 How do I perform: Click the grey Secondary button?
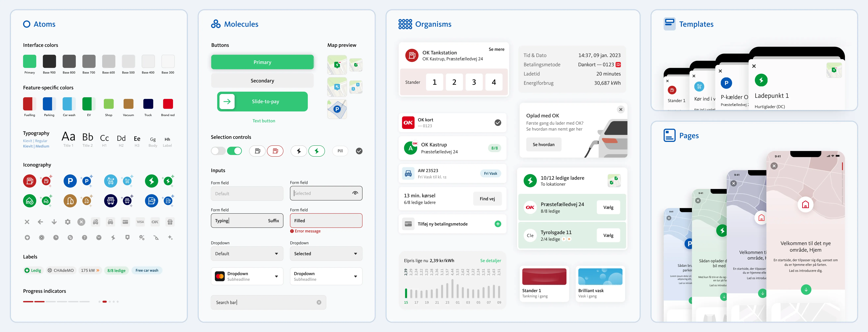coord(262,81)
